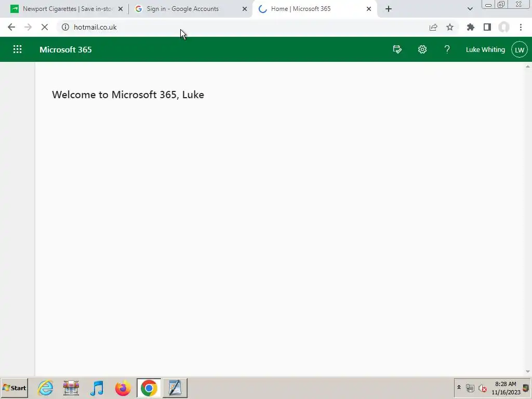This screenshot has width=532, height=399.
Task: Open the Windows Start menu
Action: click(x=14, y=388)
